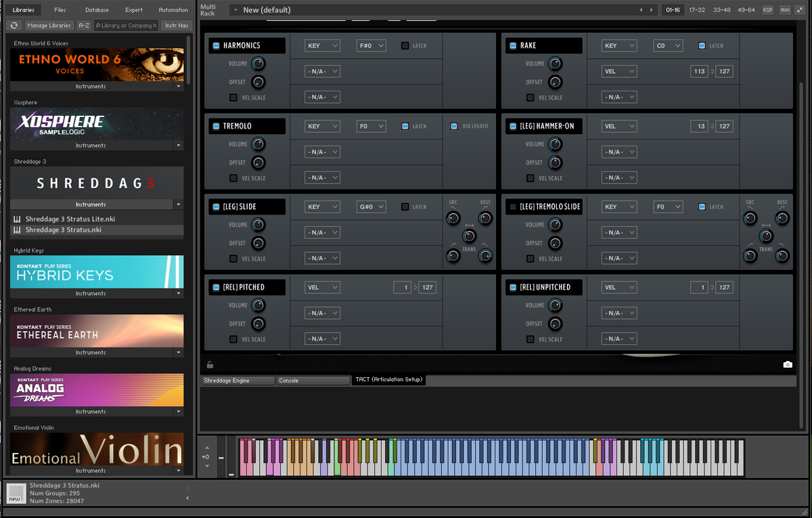Click the minimize rack view icon
Image resolution: width=812 pixels, height=518 pixels.
pyautogui.click(x=801, y=9)
